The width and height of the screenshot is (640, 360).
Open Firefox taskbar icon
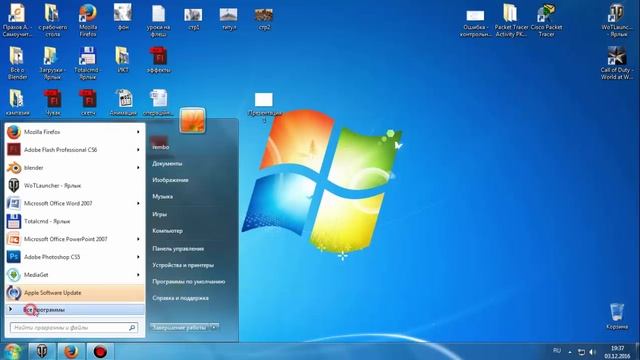(71, 351)
